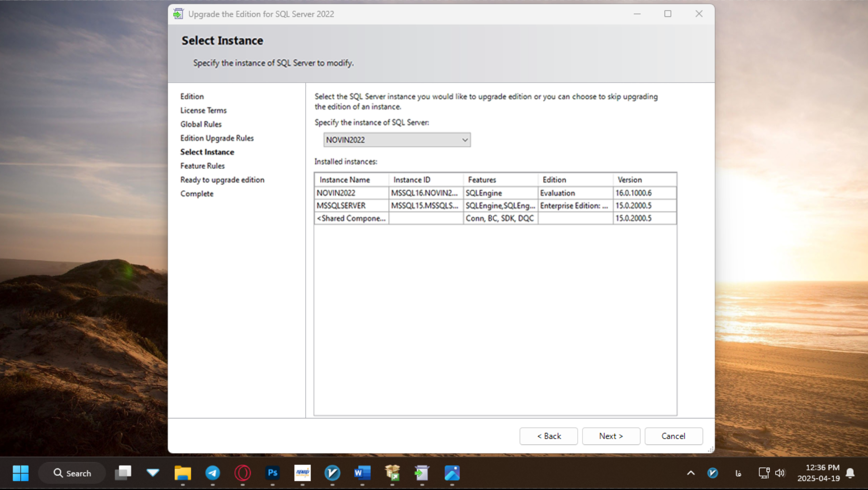Click the Edition column header
Viewport: 868px width, 490px height.
tap(575, 180)
